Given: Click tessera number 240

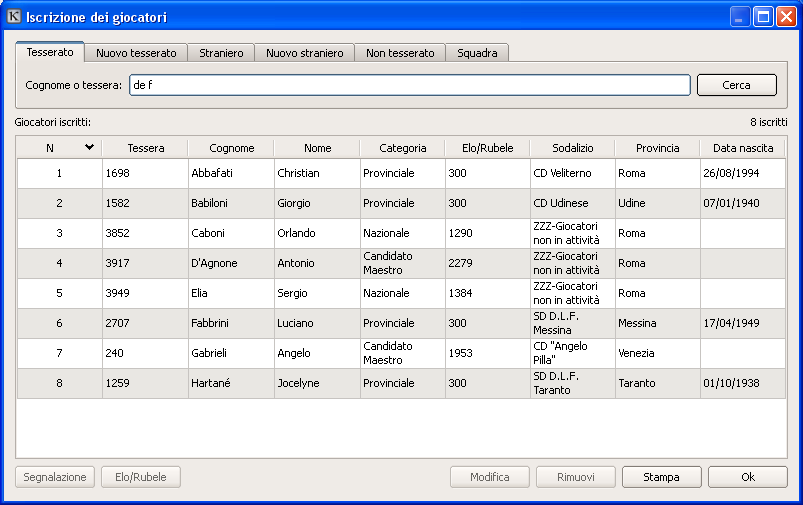Looking at the screenshot, I should (x=115, y=353).
